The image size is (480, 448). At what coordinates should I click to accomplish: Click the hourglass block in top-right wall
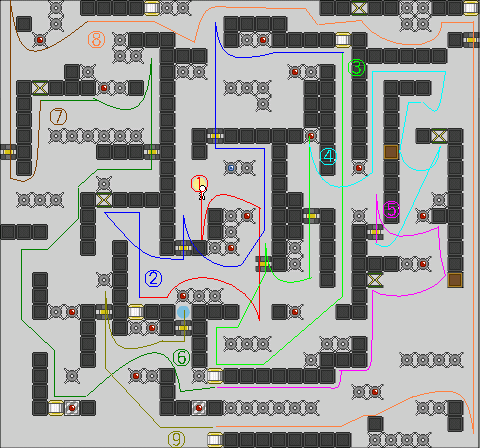point(359,8)
